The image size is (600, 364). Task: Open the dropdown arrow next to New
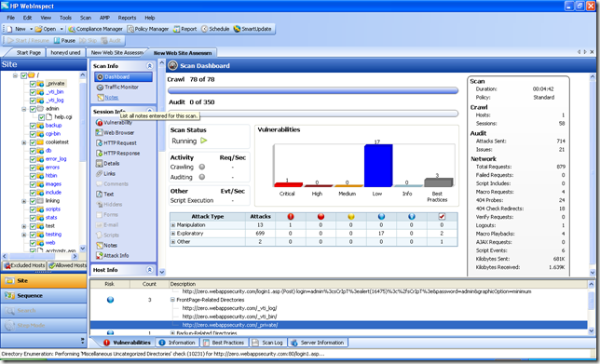click(31, 29)
